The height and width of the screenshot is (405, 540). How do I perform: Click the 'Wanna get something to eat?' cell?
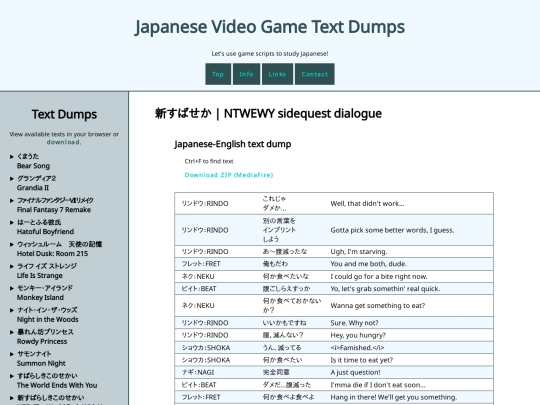coord(378,306)
